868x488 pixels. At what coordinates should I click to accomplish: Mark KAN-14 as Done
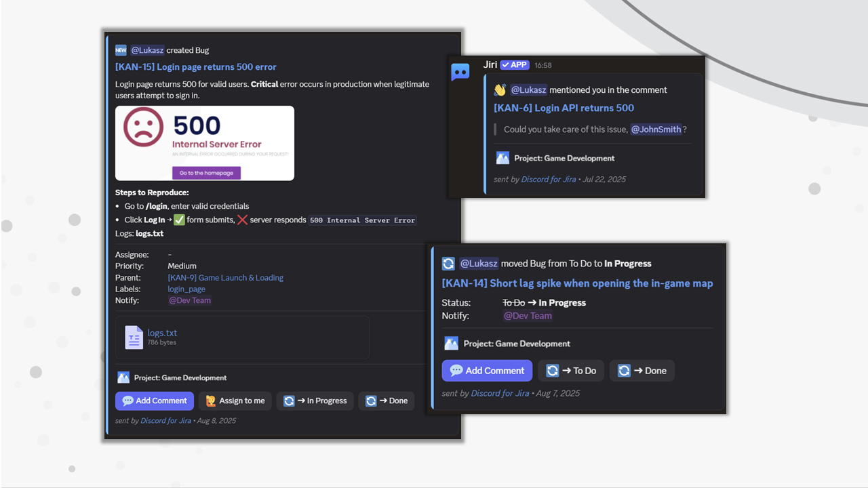pos(642,370)
